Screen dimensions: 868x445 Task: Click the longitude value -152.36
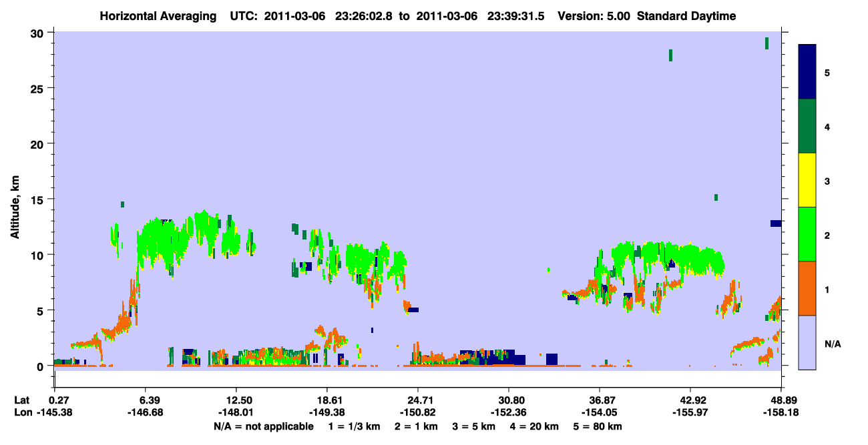point(509,413)
